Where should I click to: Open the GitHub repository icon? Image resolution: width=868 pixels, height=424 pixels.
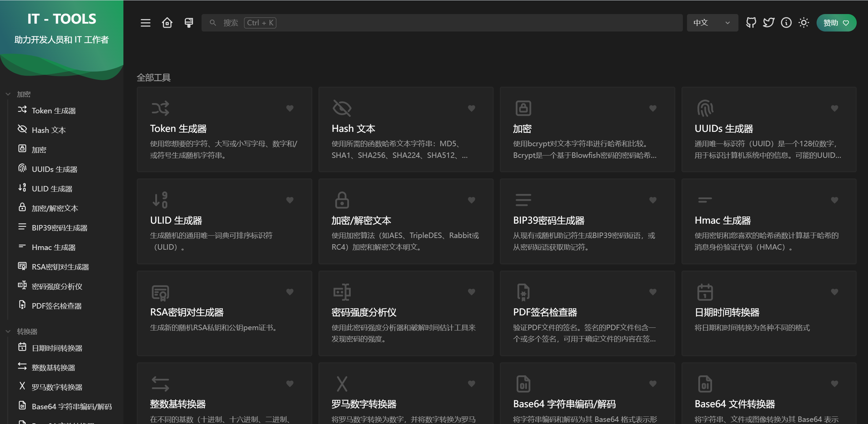[751, 23]
